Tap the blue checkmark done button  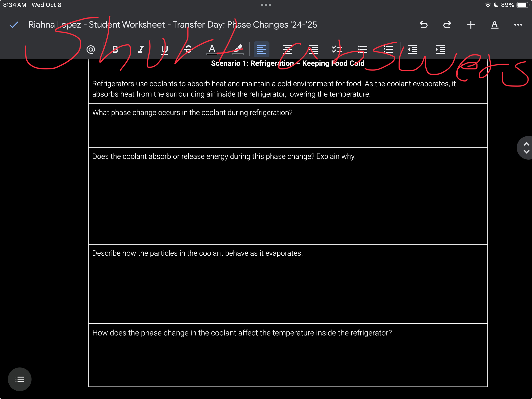point(14,25)
